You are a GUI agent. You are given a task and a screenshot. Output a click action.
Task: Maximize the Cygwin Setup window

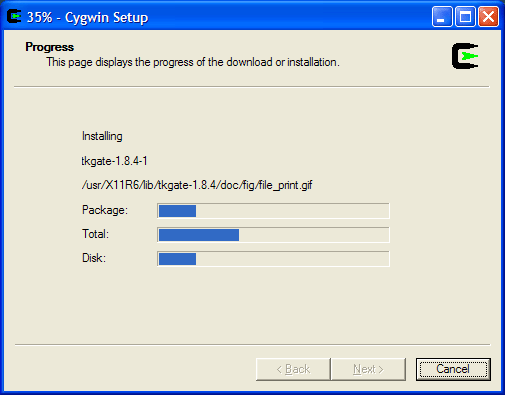tap(465, 16)
